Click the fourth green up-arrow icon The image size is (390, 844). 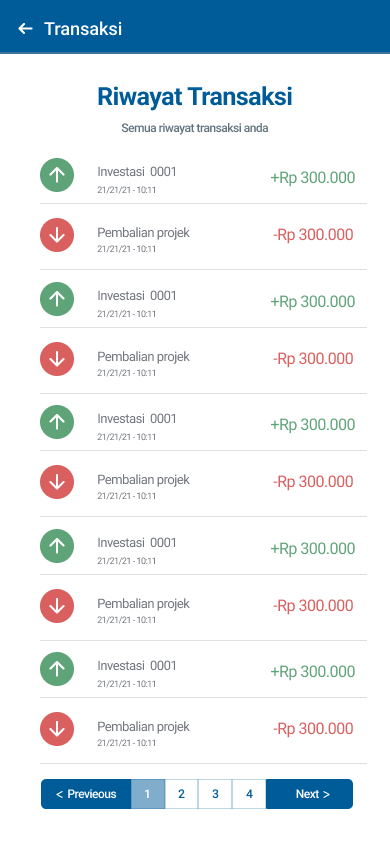tap(57, 546)
